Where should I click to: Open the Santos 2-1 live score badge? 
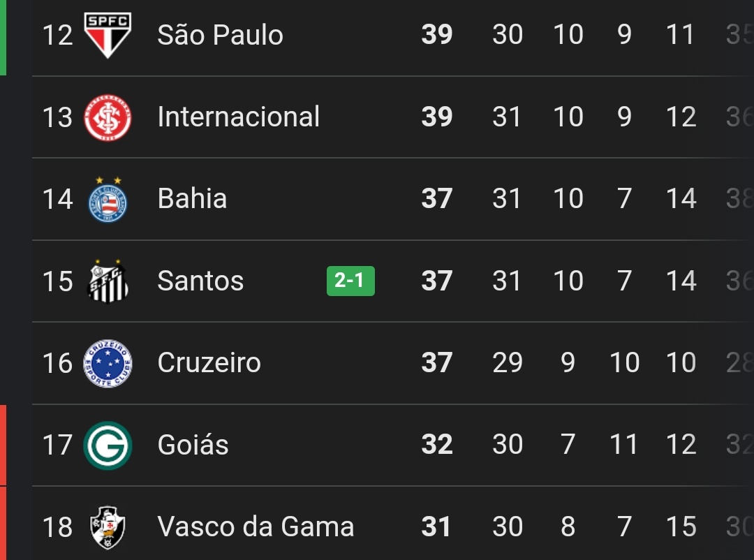point(350,281)
